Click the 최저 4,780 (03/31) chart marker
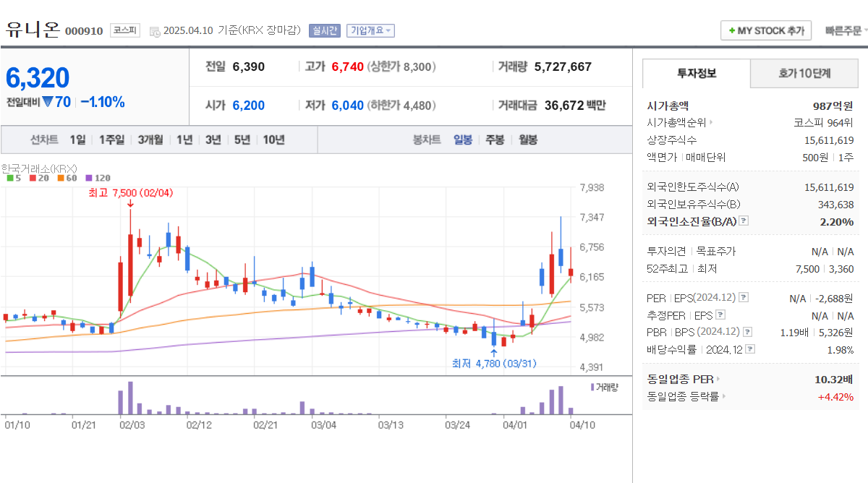This screenshot has width=868, height=483. pos(494,363)
